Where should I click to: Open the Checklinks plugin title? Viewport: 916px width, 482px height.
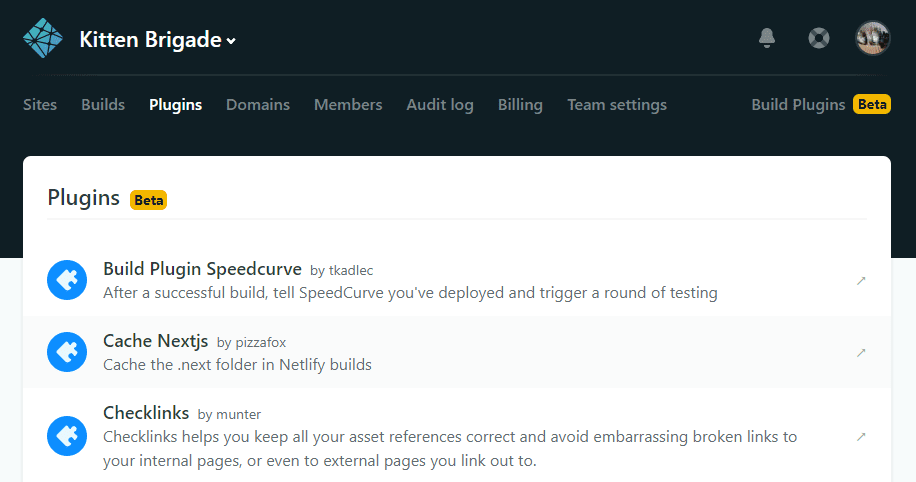[x=146, y=412]
